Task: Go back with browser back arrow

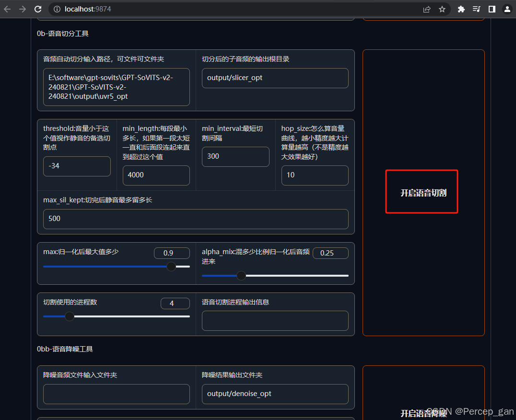Action: [7, 9]
